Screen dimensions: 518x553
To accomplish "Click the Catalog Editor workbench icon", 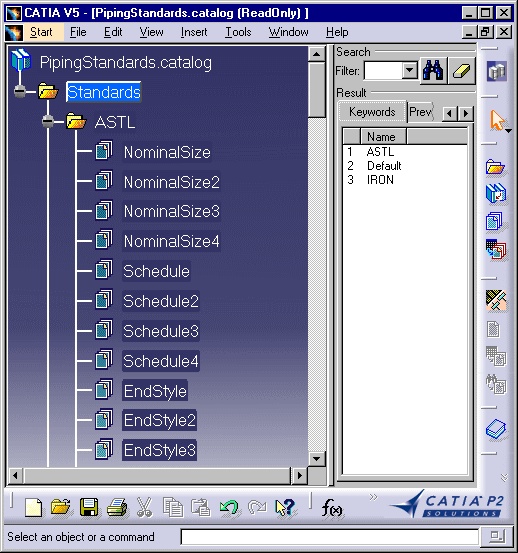I will point(497,72).
